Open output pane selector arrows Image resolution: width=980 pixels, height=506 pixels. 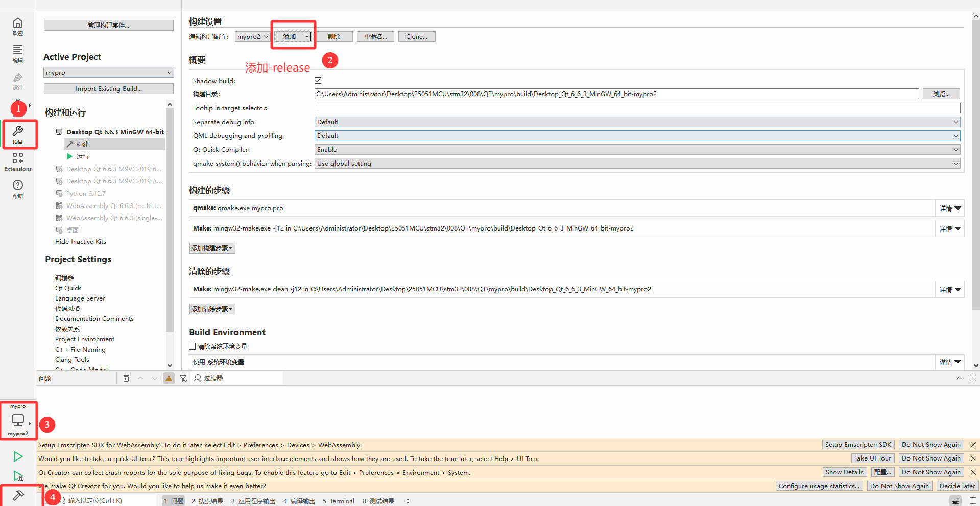click(x=408, y=501)
